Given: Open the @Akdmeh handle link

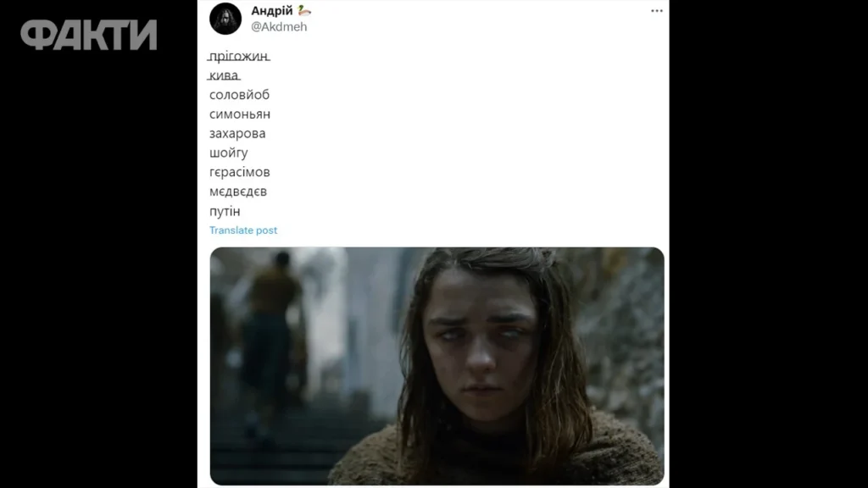Looking at the screenshot, I should tap(279, 26).
